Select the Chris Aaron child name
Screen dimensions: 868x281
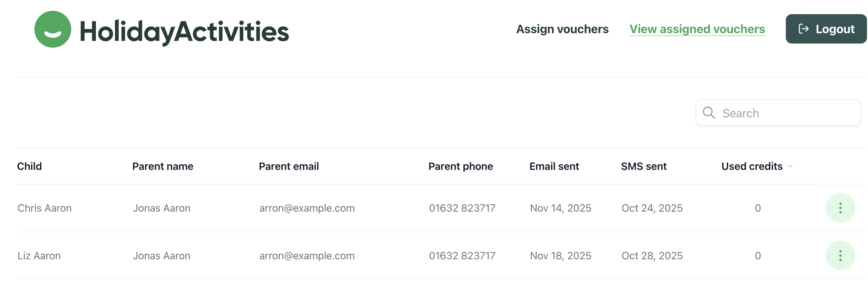pos(45,208)
